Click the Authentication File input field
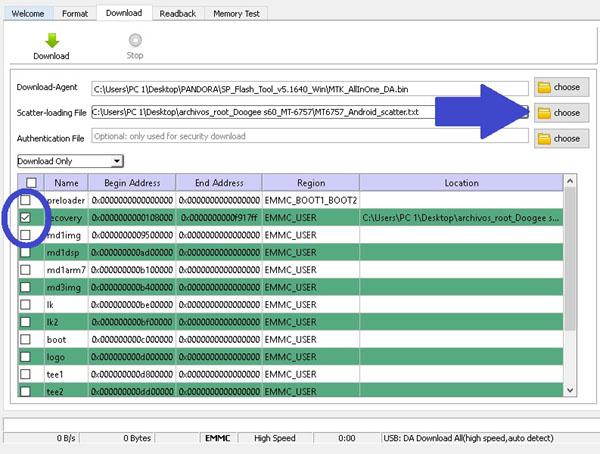 pyautogui.click(x=310, y=136)
